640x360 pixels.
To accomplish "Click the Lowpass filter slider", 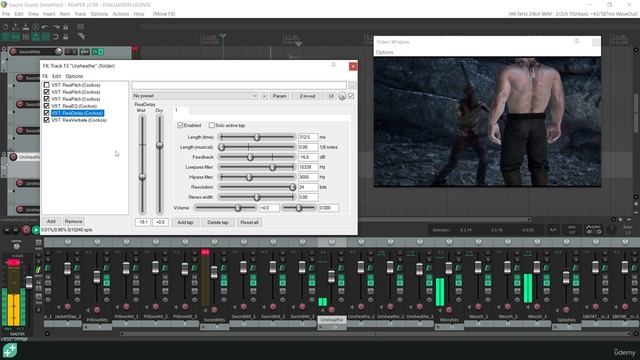I will click(257, 167).
